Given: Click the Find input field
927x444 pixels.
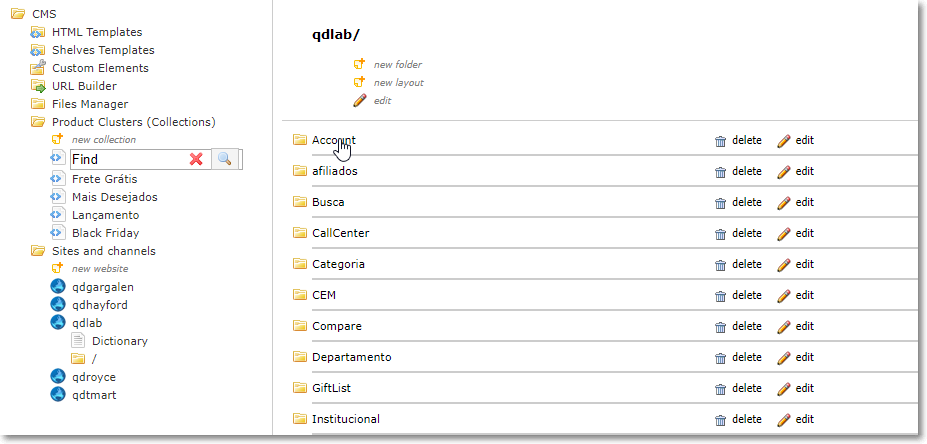Looking at the screenshot, I should click(x=126, y=159).
